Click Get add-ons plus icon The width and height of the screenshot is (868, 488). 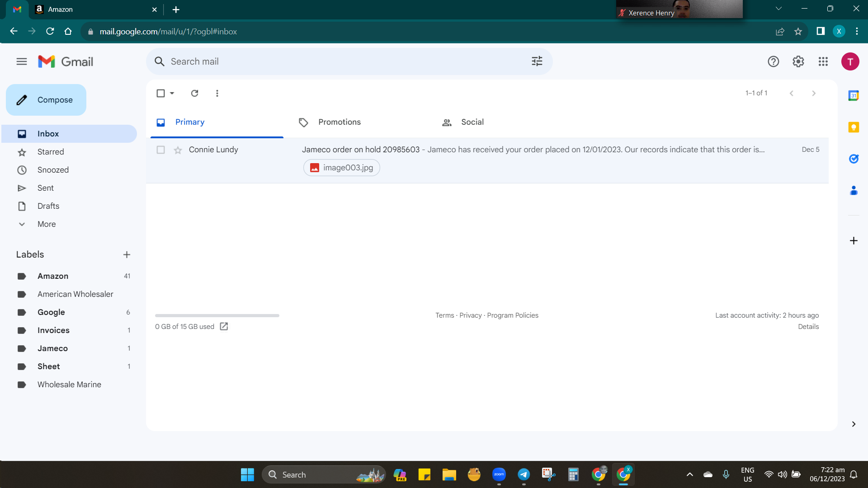(x=854, y=241)
